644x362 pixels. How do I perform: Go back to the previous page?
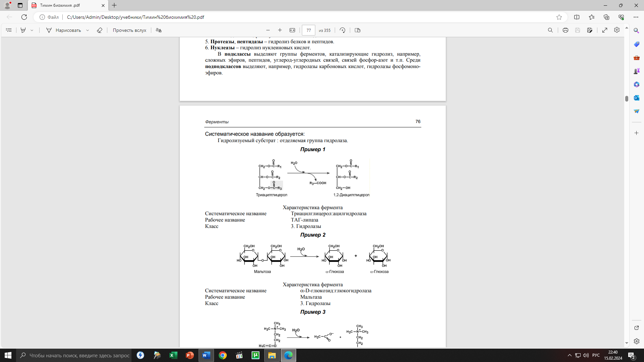point(9,17)
